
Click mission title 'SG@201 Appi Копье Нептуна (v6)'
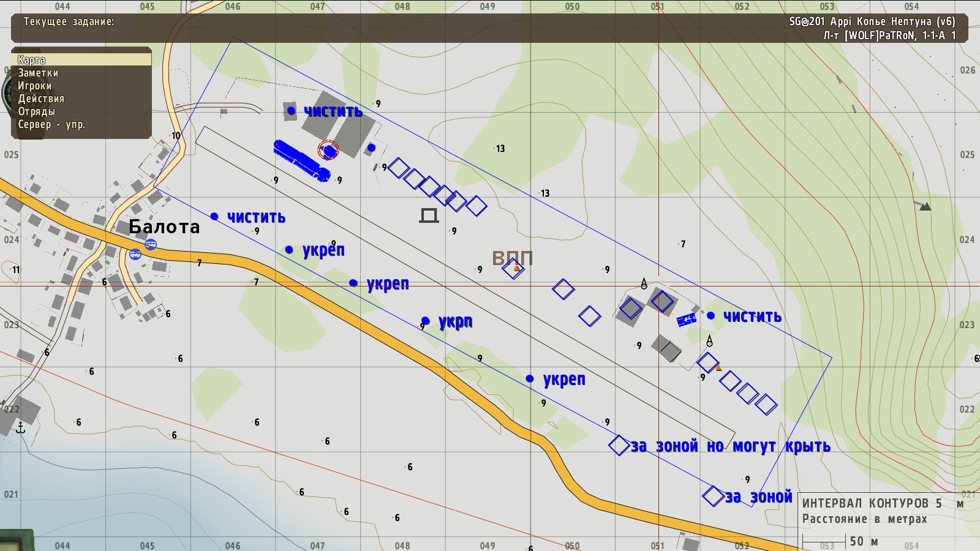(872, 21)
